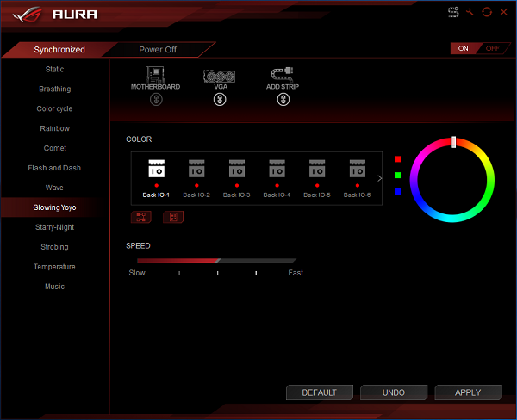
Task: Open settings with the wrench icon
Action: click(x=470, y=13)
